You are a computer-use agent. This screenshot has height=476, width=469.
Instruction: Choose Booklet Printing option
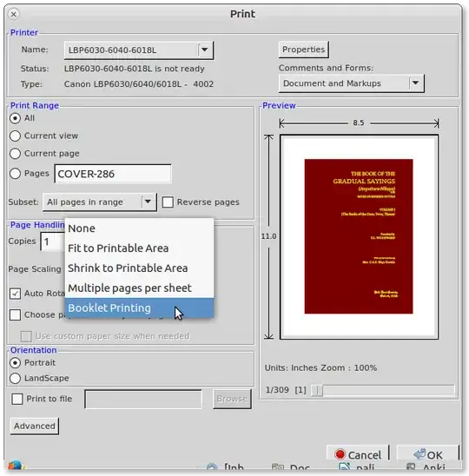pyautogui.click(x=139, y=307)
